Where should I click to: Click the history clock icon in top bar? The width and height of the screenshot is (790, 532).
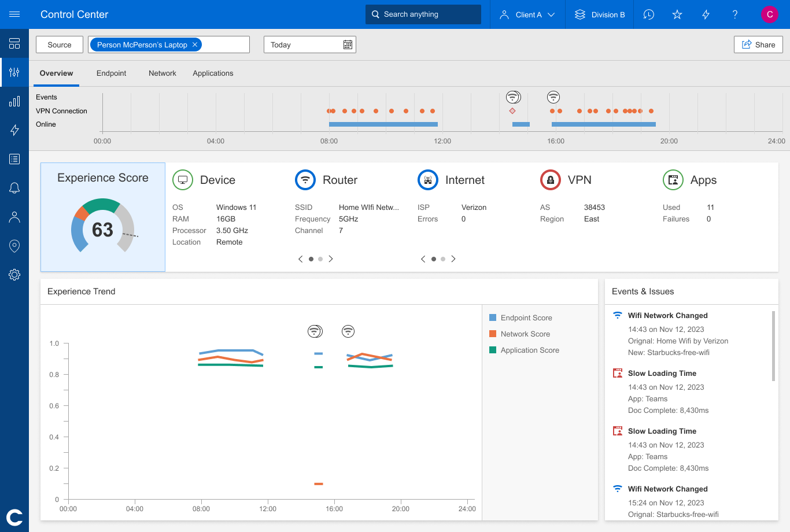point(648,14)
